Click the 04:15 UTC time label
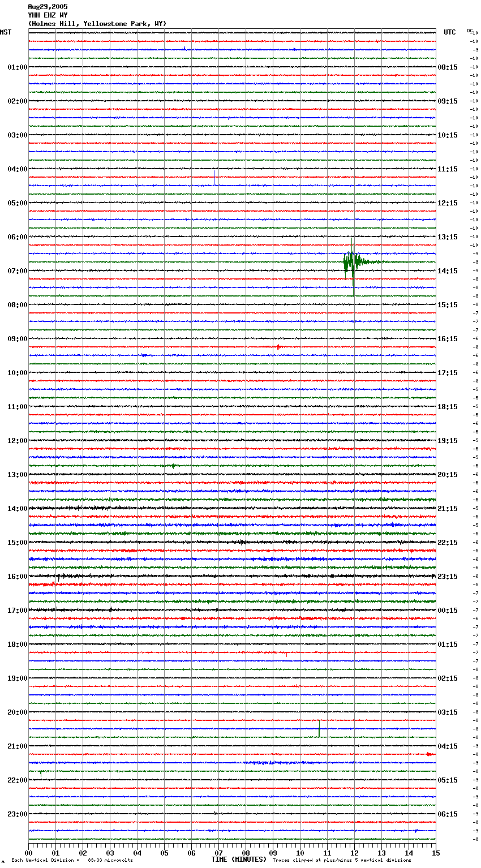 click(448, 746)
